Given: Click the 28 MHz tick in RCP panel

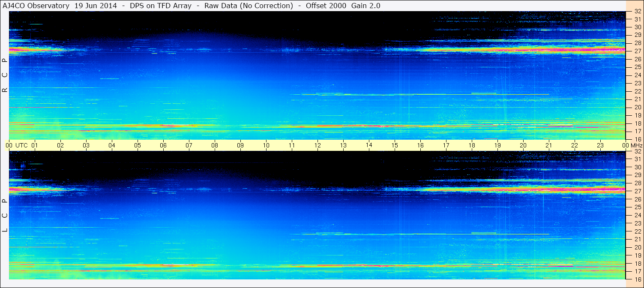Looking at the screenshot, I should 638,43.
